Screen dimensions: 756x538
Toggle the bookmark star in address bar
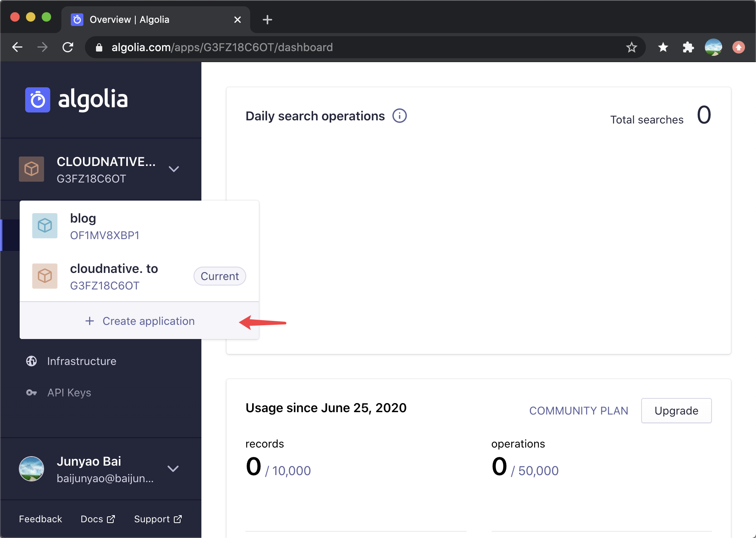point(631,47)
